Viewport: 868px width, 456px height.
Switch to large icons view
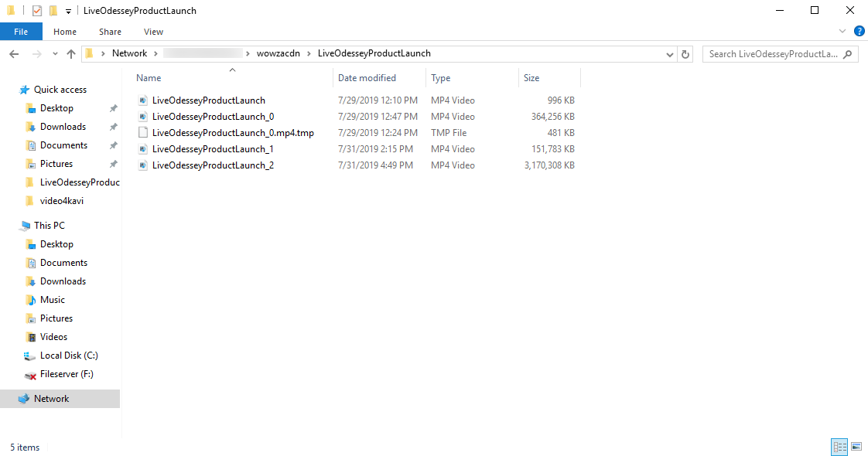856,447
